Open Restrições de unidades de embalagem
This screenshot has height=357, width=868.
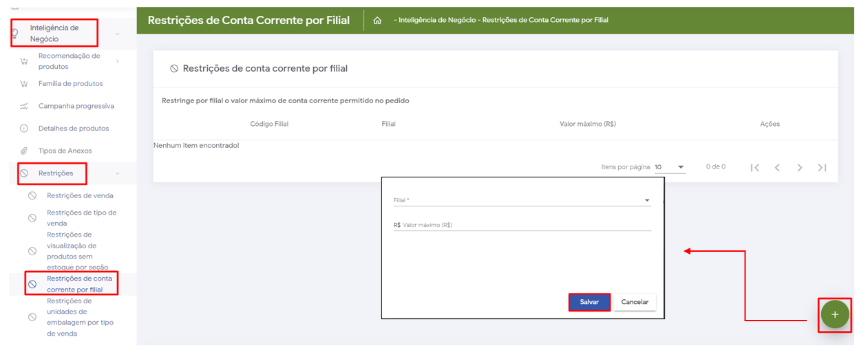point(80,317)
